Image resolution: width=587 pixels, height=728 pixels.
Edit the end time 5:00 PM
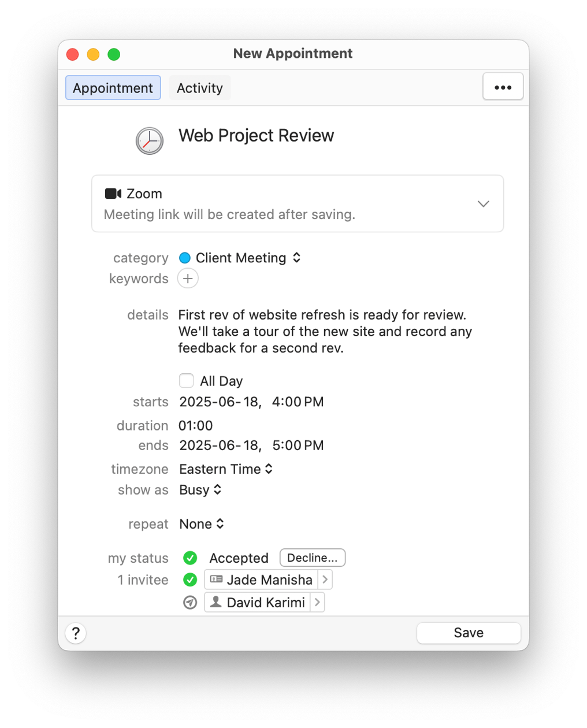point(298,445)
